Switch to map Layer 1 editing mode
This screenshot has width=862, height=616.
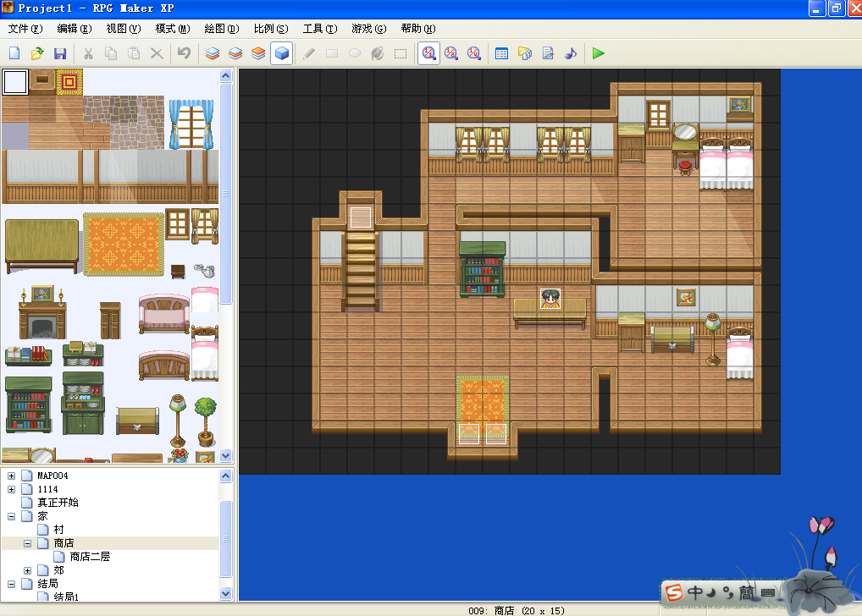coord(213,53)
